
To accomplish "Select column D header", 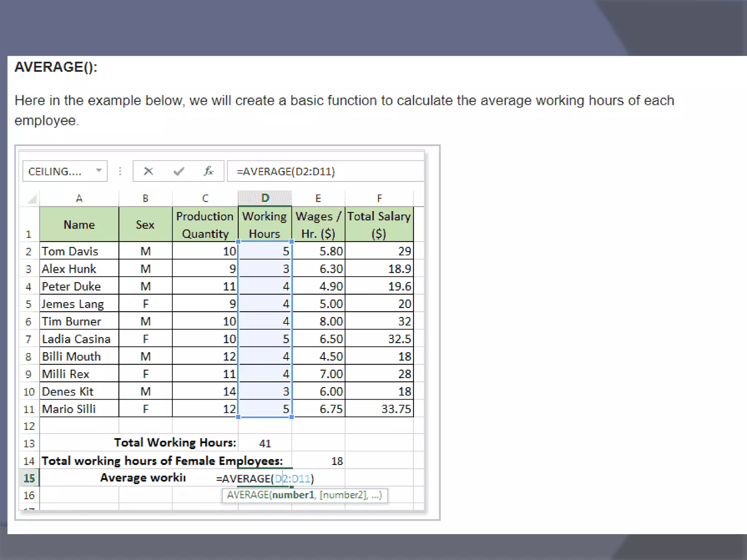I will [x=265, y=198].
